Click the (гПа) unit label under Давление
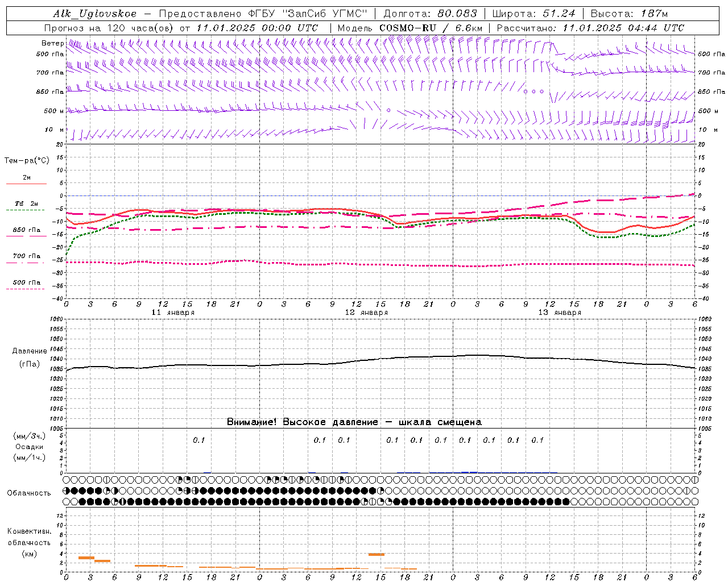The width and height of the screenshot is (728, 582). pos(30,364)
